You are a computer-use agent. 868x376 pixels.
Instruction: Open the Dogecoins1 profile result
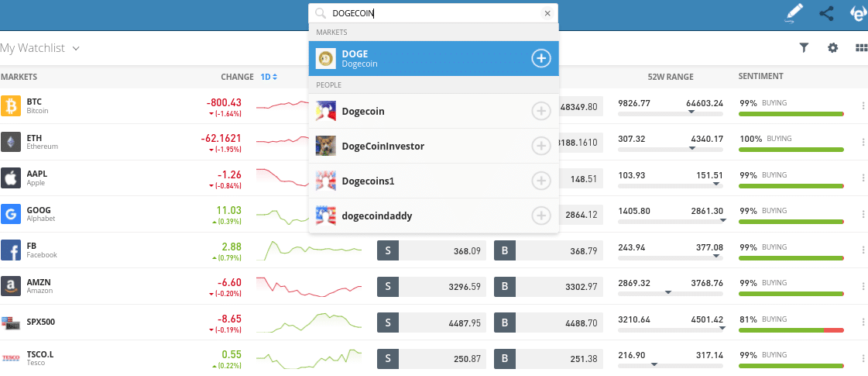coord(434,181)
